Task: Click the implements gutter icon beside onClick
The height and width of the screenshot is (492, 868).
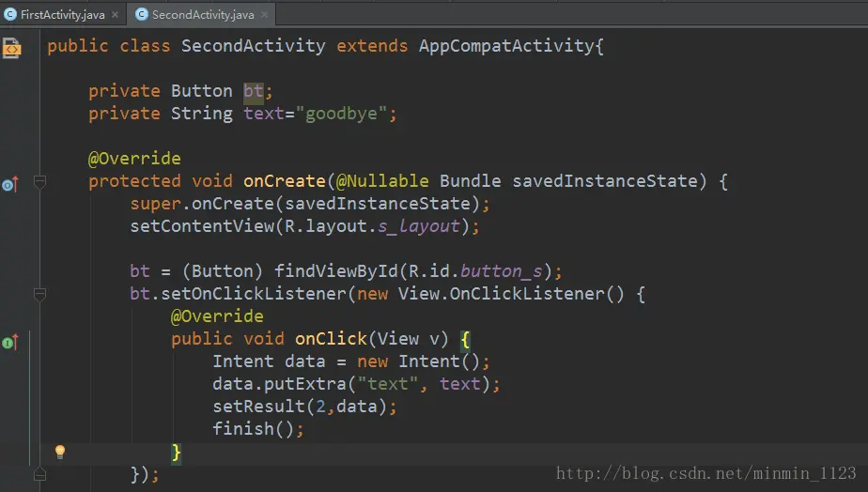Action: [10, 343]
